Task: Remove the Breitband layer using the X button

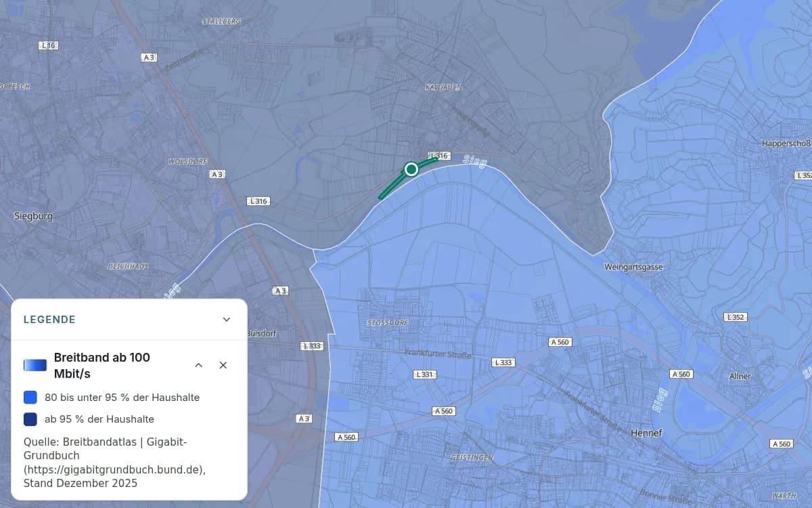Action: coord(223,365)
